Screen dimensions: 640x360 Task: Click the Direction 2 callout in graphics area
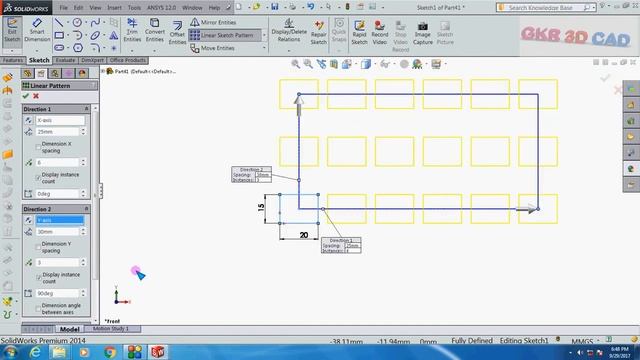(x=251, y=174)
